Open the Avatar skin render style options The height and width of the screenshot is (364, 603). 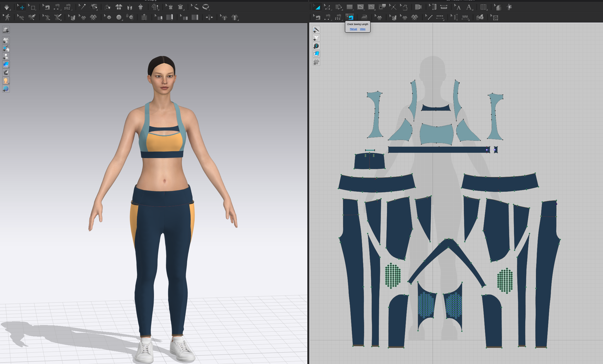click(6, 81)
